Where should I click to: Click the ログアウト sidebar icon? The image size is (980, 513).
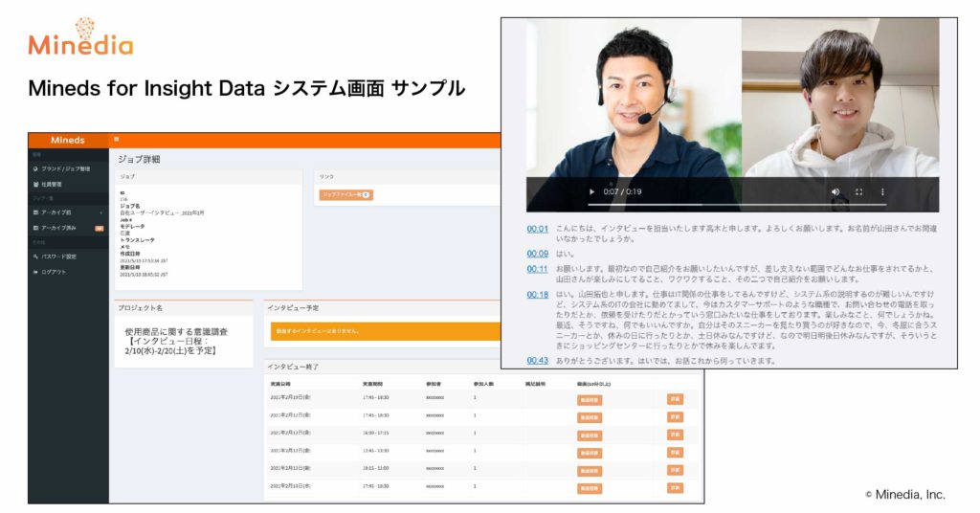tap(35, 272)
